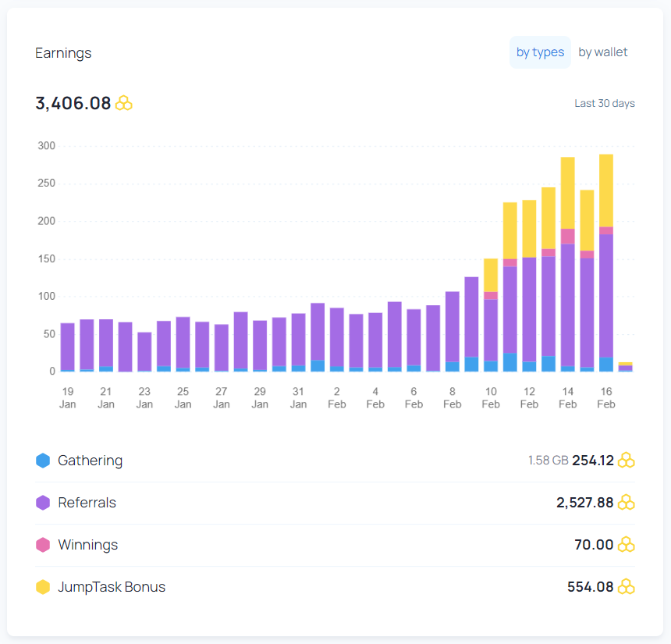Viewport: 671px width, 644px height.
Task: Click the blue Gathering hexagon icon
Action: tap(43, 461)
